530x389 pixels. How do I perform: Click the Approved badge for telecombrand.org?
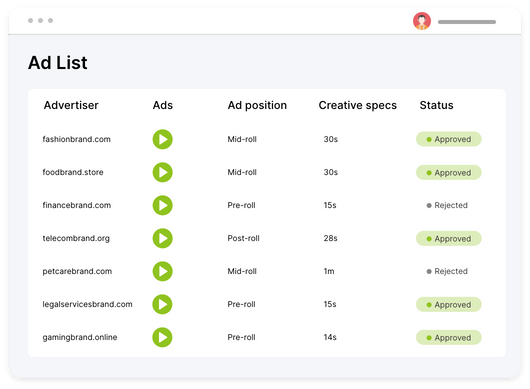tap(449, 238)
